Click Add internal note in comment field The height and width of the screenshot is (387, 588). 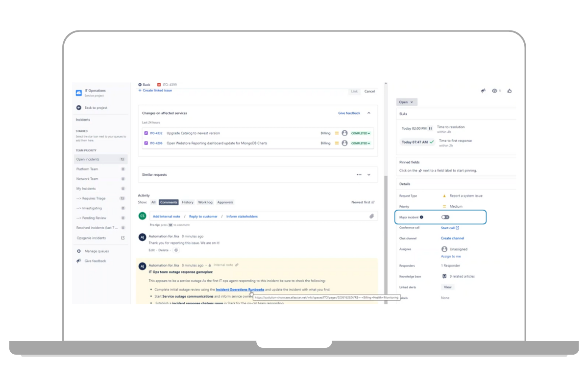[166, 216]
